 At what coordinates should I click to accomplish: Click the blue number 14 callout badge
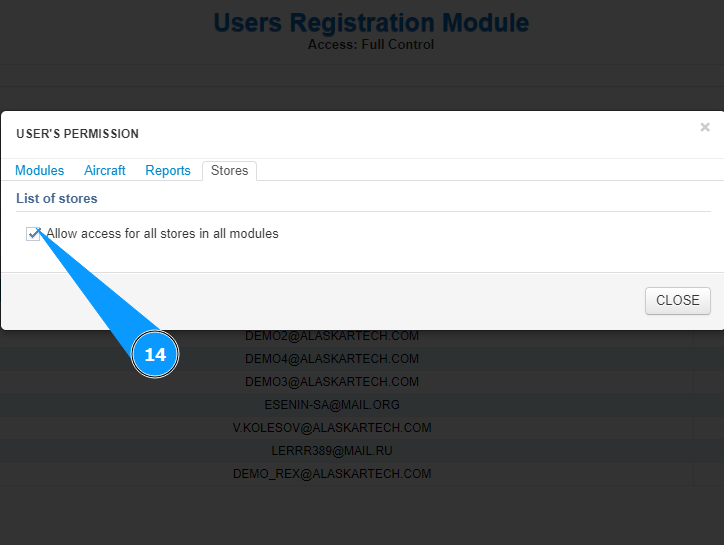155,354
